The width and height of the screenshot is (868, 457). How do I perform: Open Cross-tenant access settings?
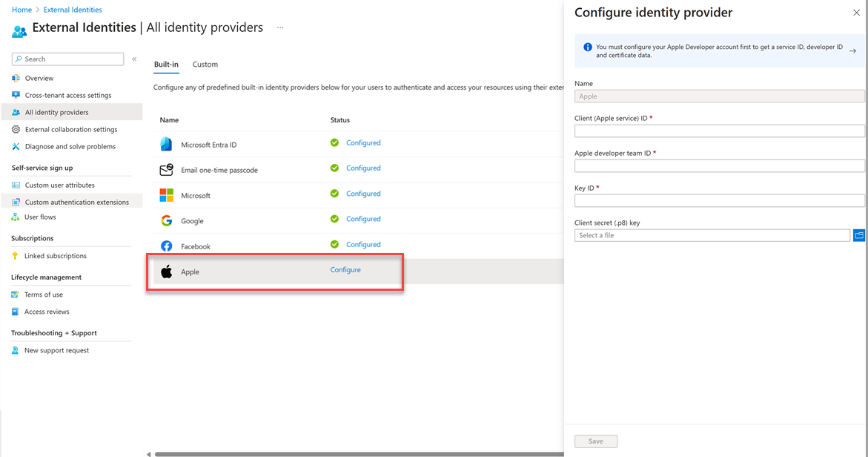click(x=68, y=95)
